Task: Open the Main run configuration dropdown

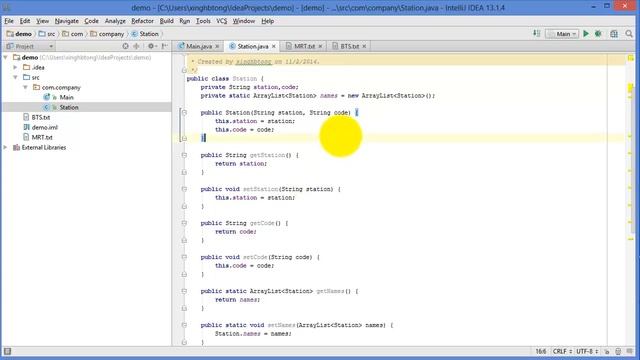Action: pyautogui.click(x=562, y=34)
